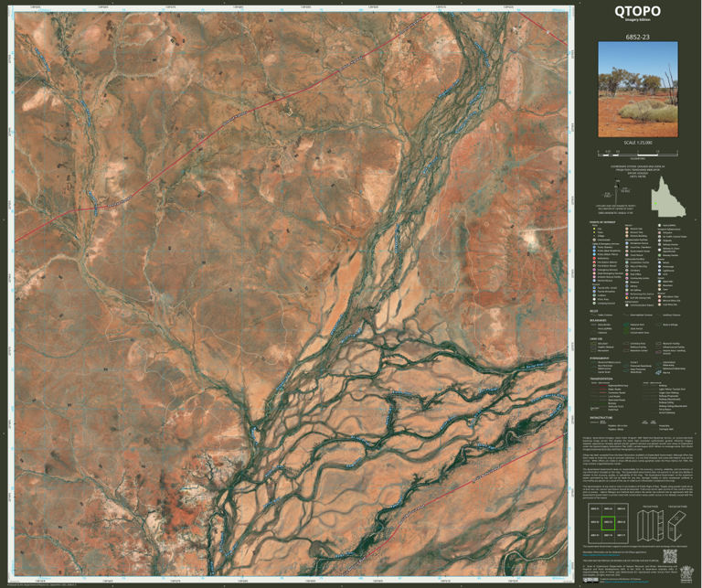Click the Cave legend symbol
This screenshot has height=588, width=702.
tap(659, 289)
